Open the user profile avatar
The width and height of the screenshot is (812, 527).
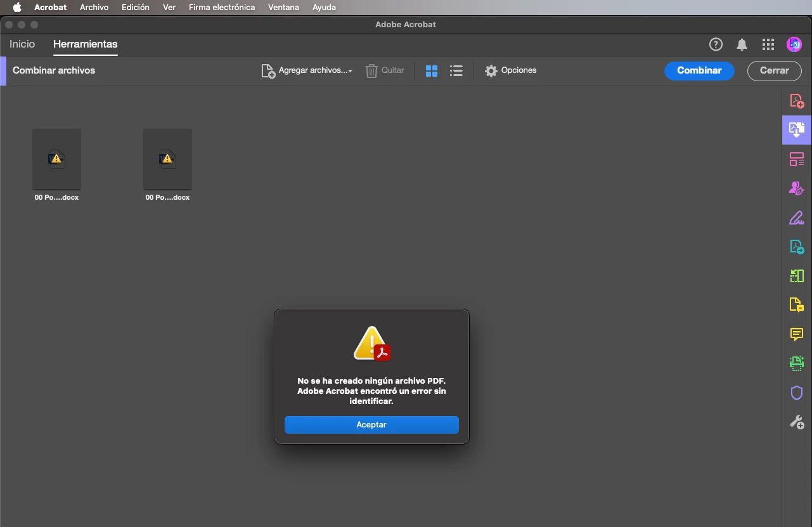click(x=794, y=44)
